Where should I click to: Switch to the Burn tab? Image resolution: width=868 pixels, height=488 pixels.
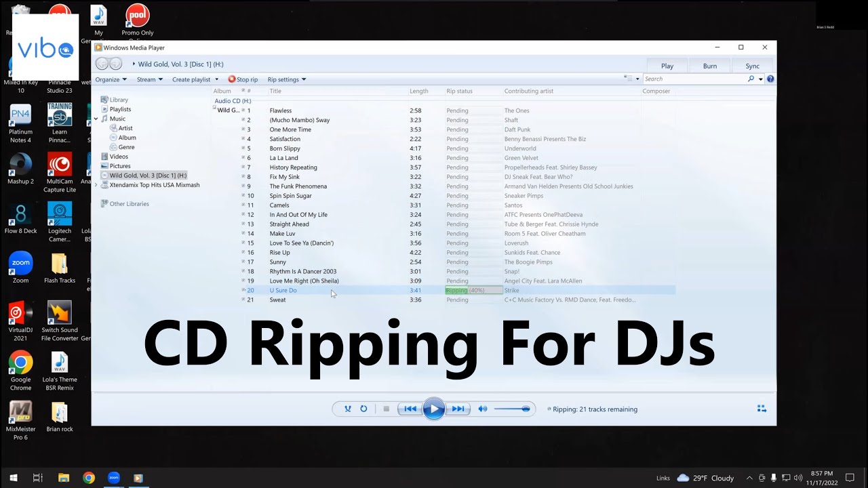(710, 66)
